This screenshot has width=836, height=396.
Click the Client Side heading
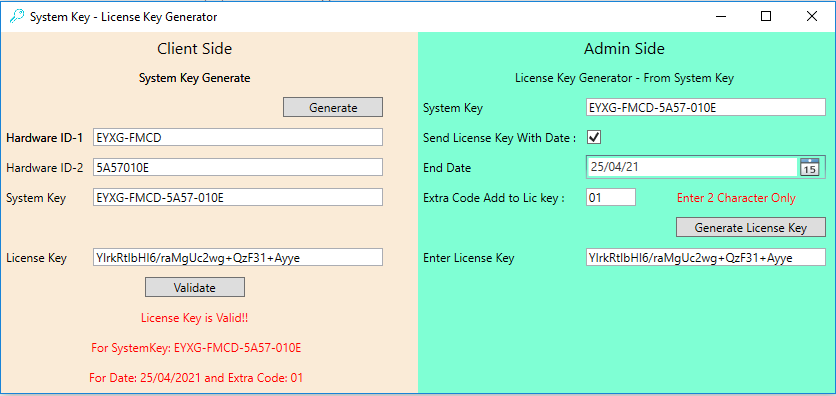point(195,49)
